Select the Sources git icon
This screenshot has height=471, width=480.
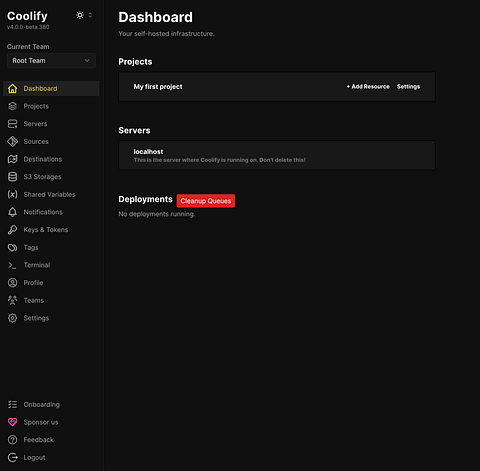click(x=12, y=142)
